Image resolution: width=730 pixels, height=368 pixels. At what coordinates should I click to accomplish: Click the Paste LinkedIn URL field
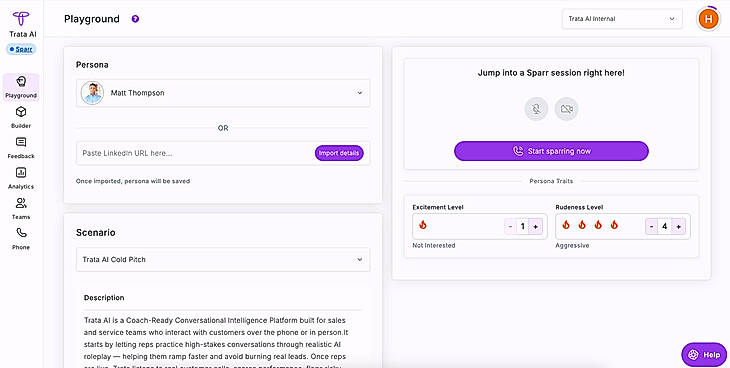pyautogui.click(x=196, y=153)
